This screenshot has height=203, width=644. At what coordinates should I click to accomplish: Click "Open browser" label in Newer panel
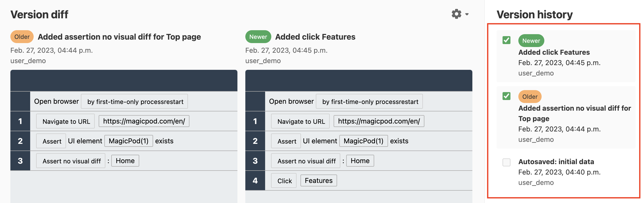pyautogui.click(x=291, y=101)
